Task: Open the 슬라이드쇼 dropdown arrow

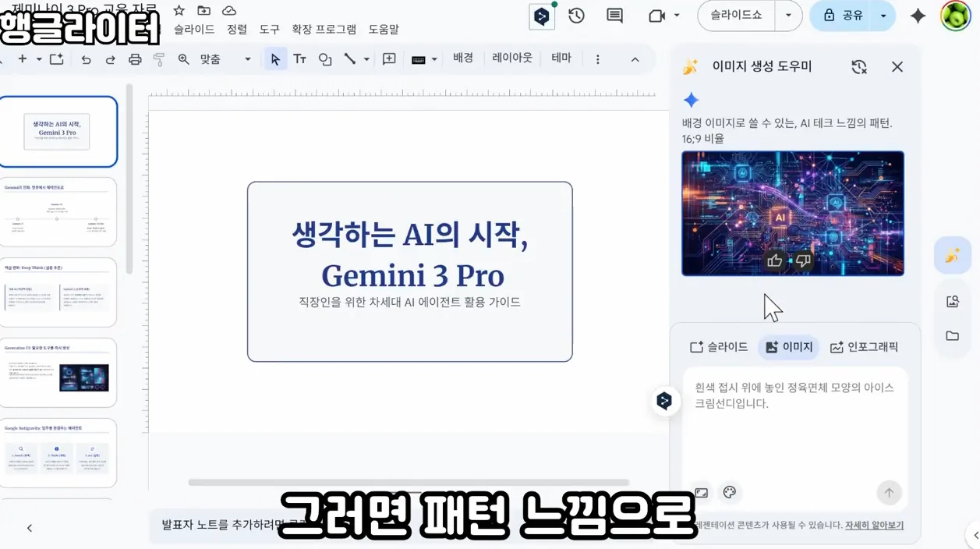Action: 788,16
